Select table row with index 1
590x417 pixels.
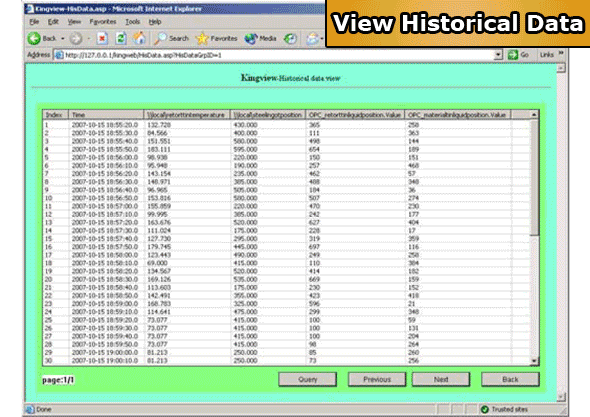tap(286, 125)
